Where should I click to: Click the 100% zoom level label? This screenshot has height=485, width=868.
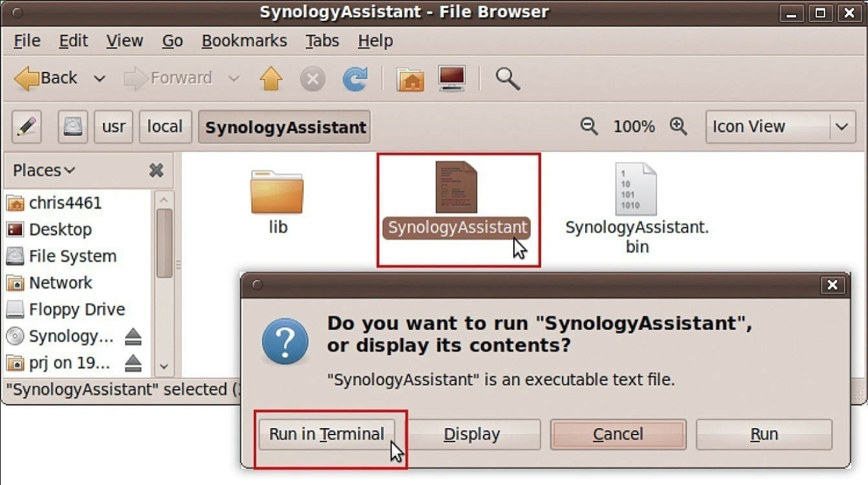pos(634,126)
